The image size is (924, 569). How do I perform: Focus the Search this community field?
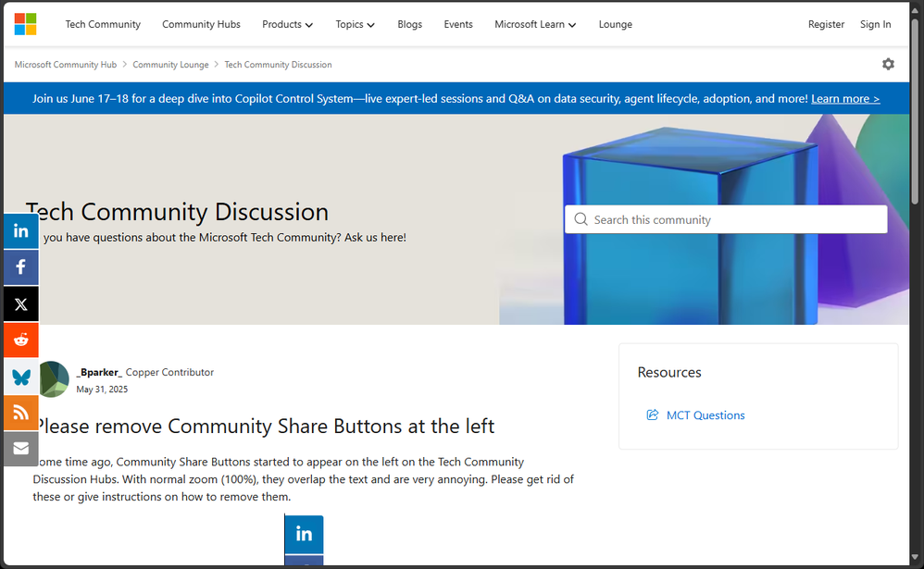coord(726,219)
